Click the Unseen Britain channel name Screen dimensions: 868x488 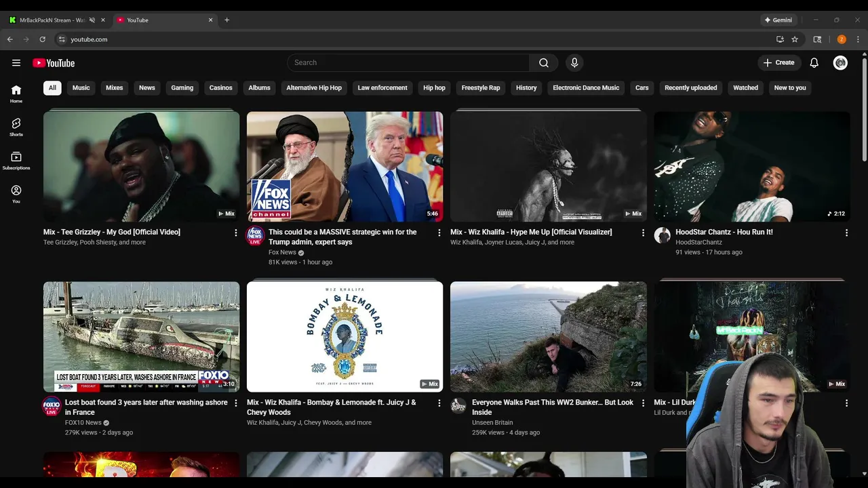click(x=492, y=423)
